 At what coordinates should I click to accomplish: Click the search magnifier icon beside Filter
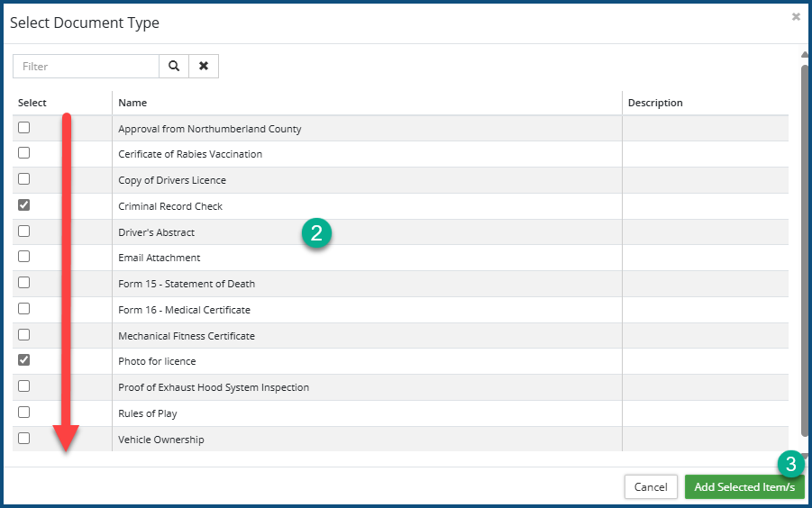[174, 66]
